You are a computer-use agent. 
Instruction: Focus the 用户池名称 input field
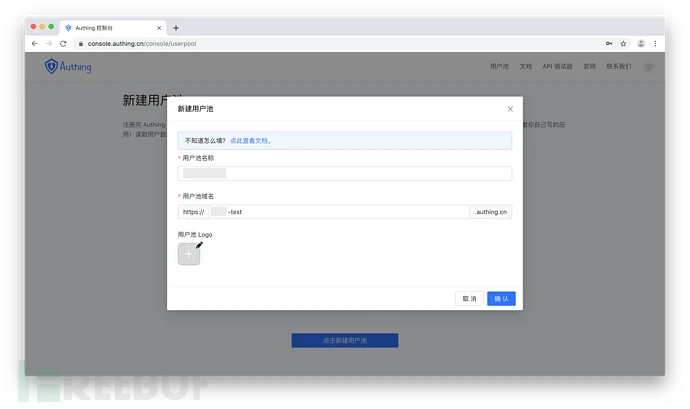(x=345, y=173)
